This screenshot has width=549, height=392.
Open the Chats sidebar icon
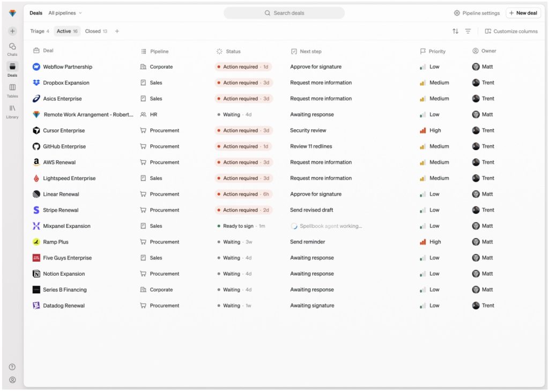coord(12,49)
